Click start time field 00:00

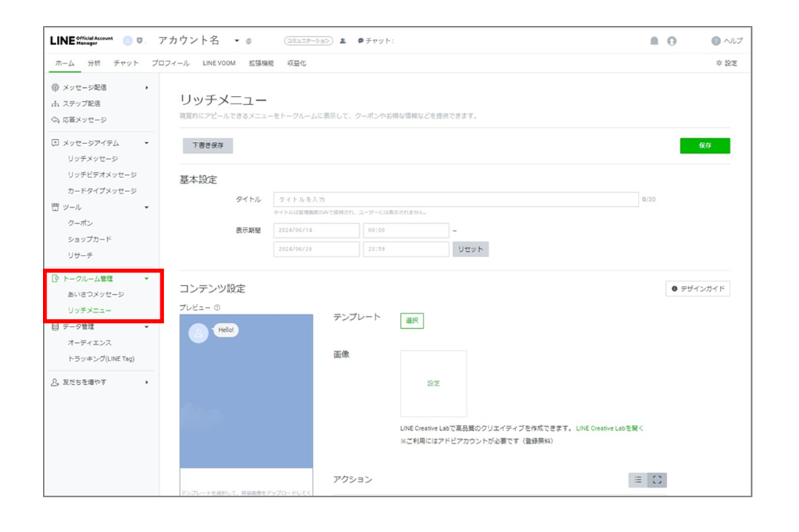point(406,231)
